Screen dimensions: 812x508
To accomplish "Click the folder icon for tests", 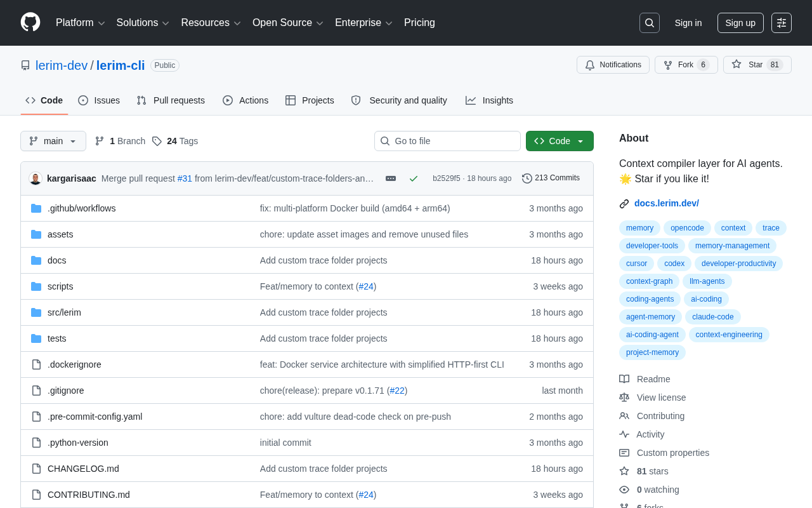I will coord(36,338).
